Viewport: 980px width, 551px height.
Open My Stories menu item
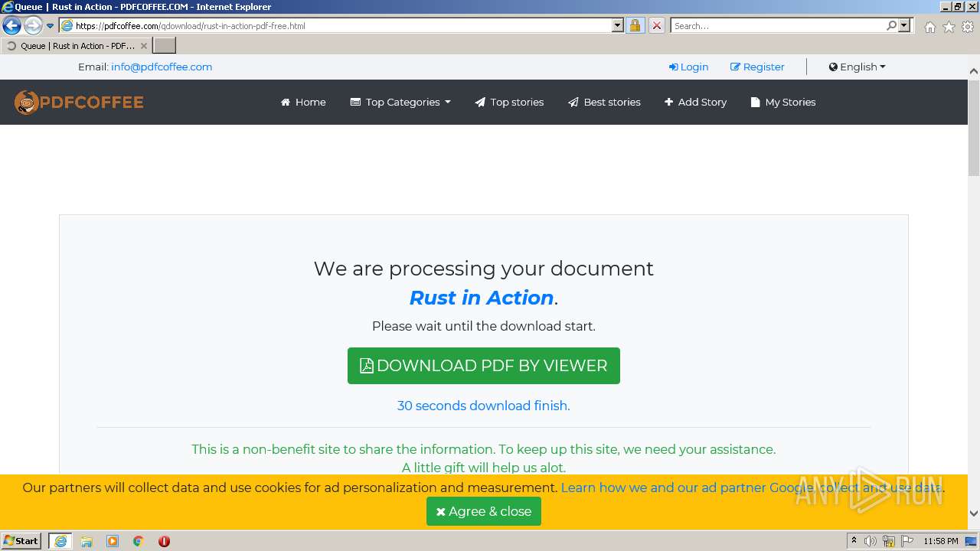783,102
